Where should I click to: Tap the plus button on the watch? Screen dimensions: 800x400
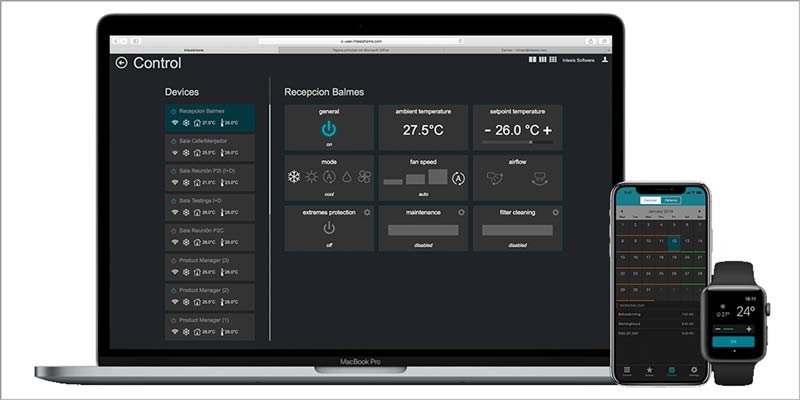coord(749,329)
